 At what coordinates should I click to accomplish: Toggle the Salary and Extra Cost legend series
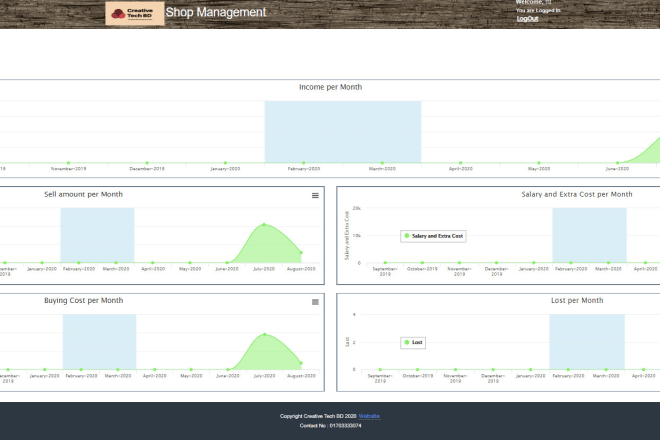[433, 236]
